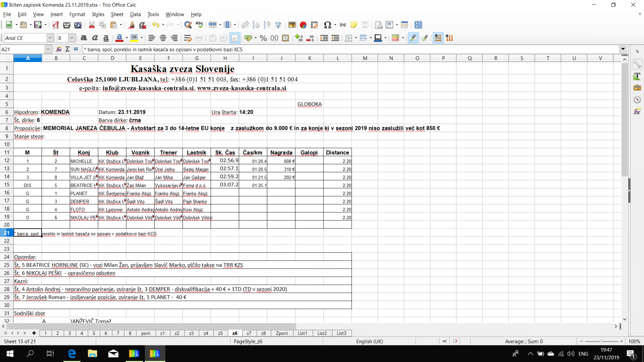Screen dimensions: 644x362
Task: Apply the AutoFilter funnel icon
Action: (278, 25)
